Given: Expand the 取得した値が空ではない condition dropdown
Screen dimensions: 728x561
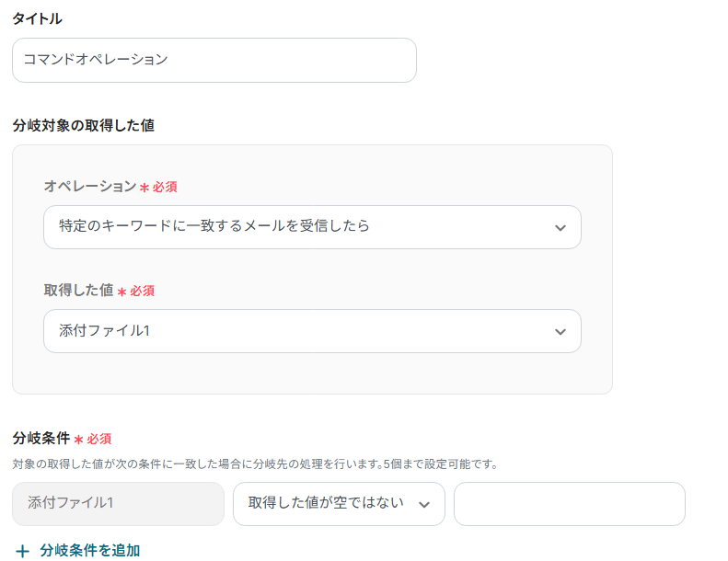Looking at the screenshot, I should [327, 503].
